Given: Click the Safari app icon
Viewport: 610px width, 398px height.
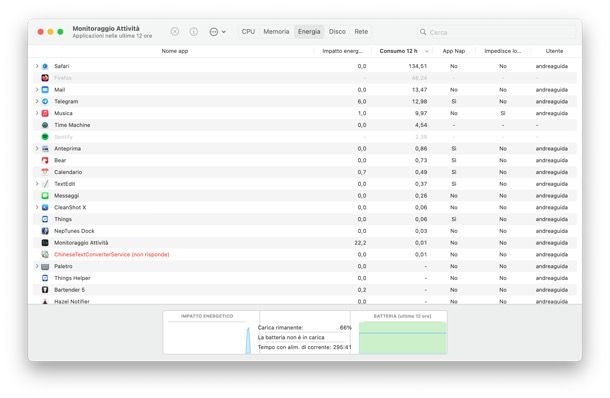Looking at the screenshot, I should click(x=45, y=66).
